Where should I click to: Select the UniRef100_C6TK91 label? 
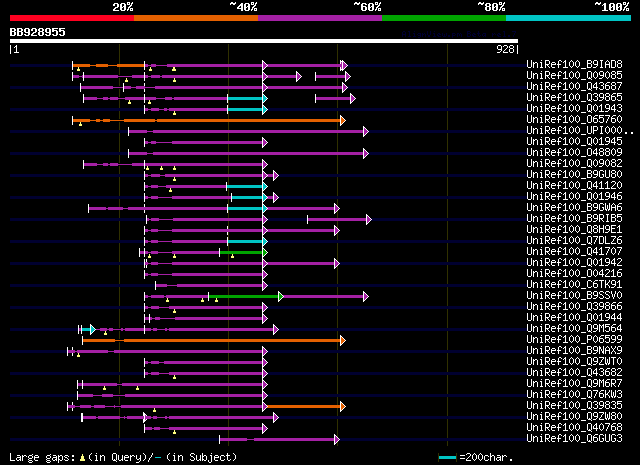pyautogui.click(x=574, y=285)
